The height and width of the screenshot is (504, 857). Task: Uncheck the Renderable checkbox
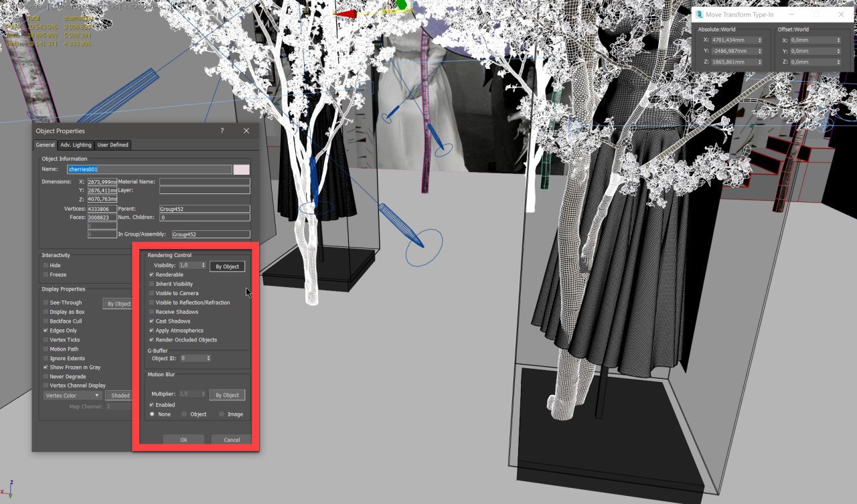152,274
